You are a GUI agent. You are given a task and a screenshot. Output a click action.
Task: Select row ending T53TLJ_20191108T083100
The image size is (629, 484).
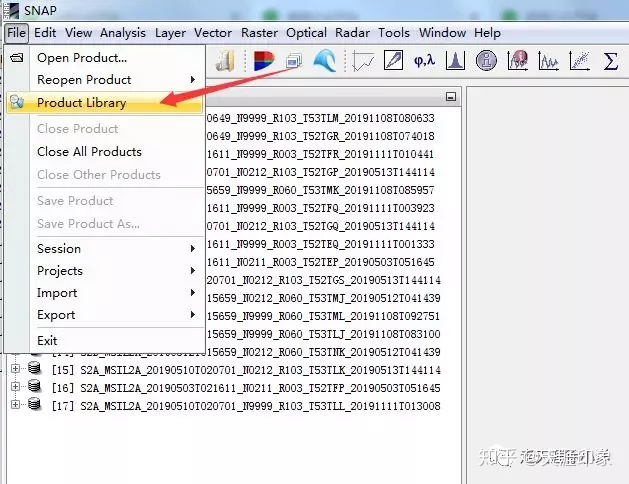point(324,334)
